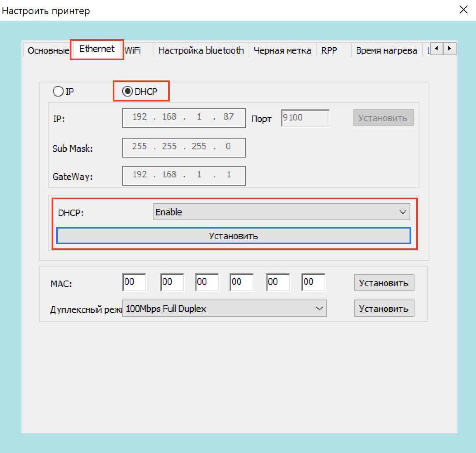The height and width of the screenshot is (453, 476).
Task: Click the last MAC address field
Action: pyautogui.click(x=313, y=282)
